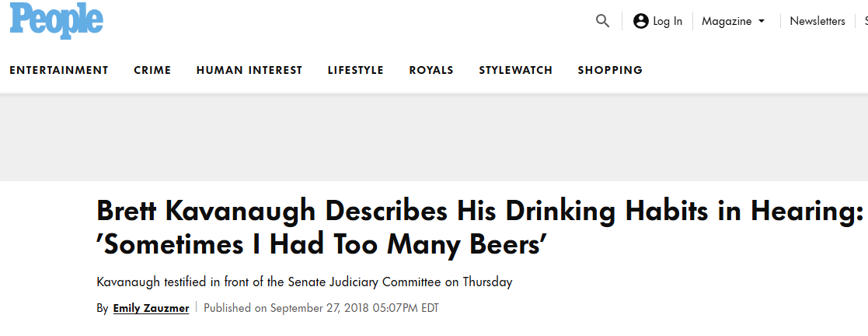Click the subheading about Senate Judiciary Committee
Screen dimensions: 868x336
[305, 282]
